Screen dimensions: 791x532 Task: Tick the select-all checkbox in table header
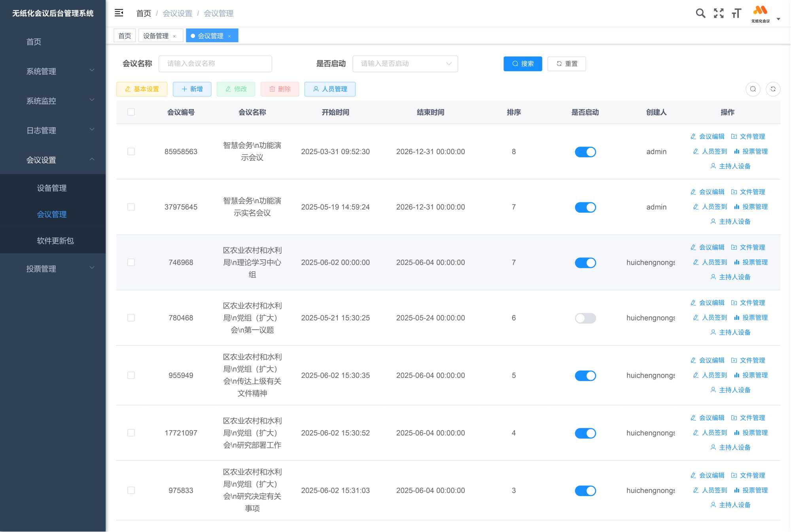tap(131, 112)
